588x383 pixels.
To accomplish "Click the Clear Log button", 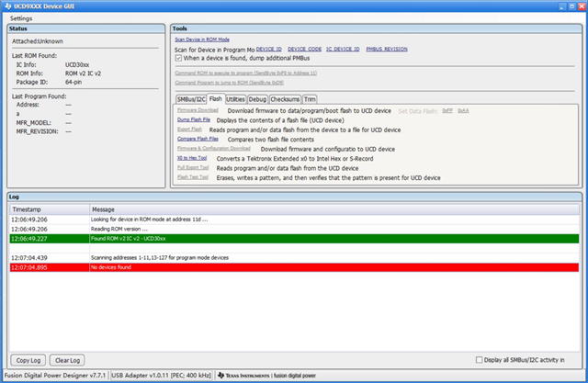I will click(x=67, y=360).
